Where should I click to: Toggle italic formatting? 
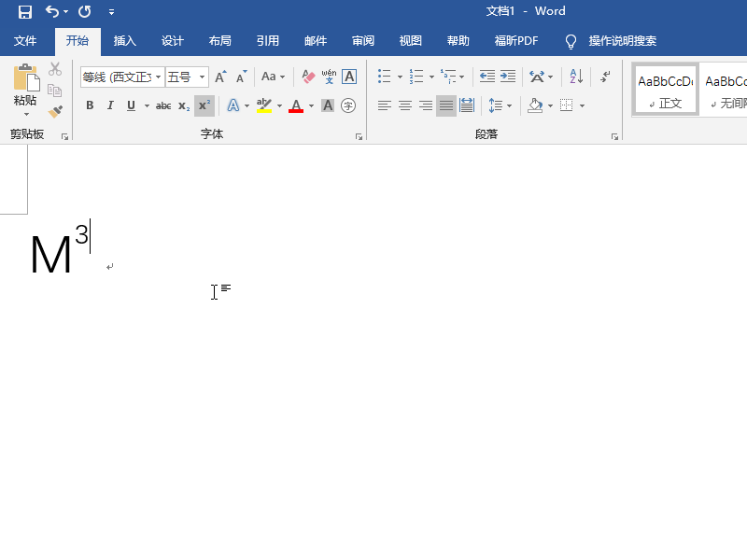(x=110, y=105)
